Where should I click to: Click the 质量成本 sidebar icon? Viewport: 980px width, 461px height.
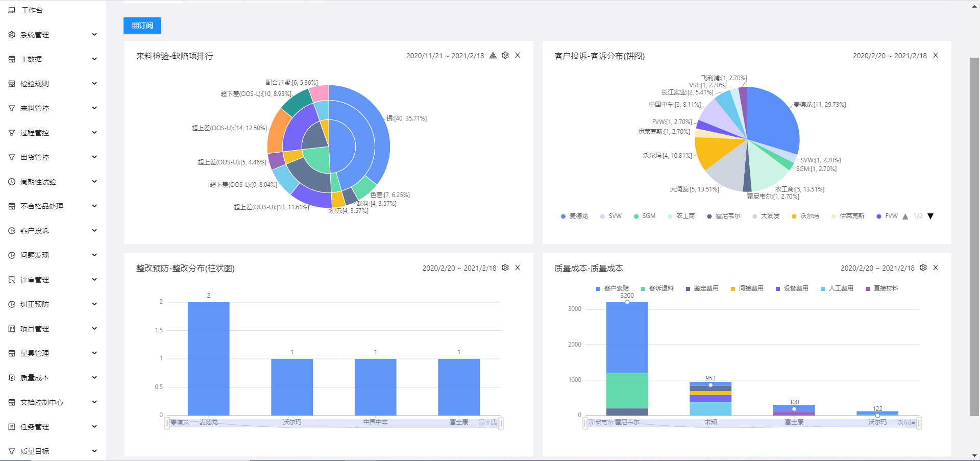click(12, 378)
